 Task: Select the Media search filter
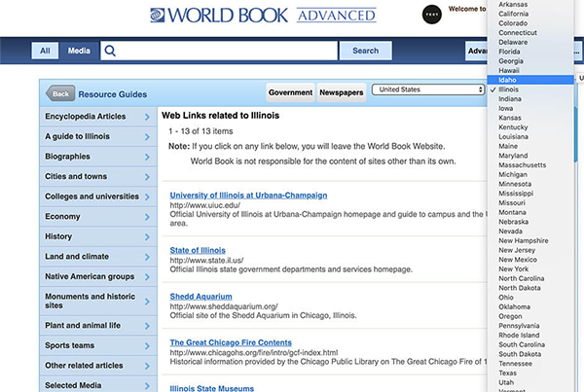79,51
